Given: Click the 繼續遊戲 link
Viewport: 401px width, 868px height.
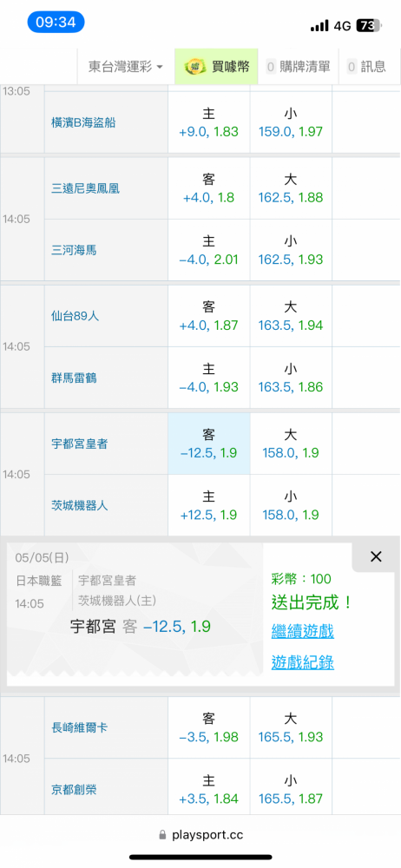Looking at the screenshot, I should (x=302, y=630).
